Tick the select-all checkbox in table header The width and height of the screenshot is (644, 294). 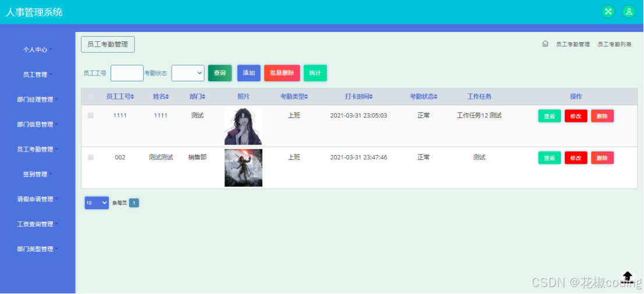[91, 97]
